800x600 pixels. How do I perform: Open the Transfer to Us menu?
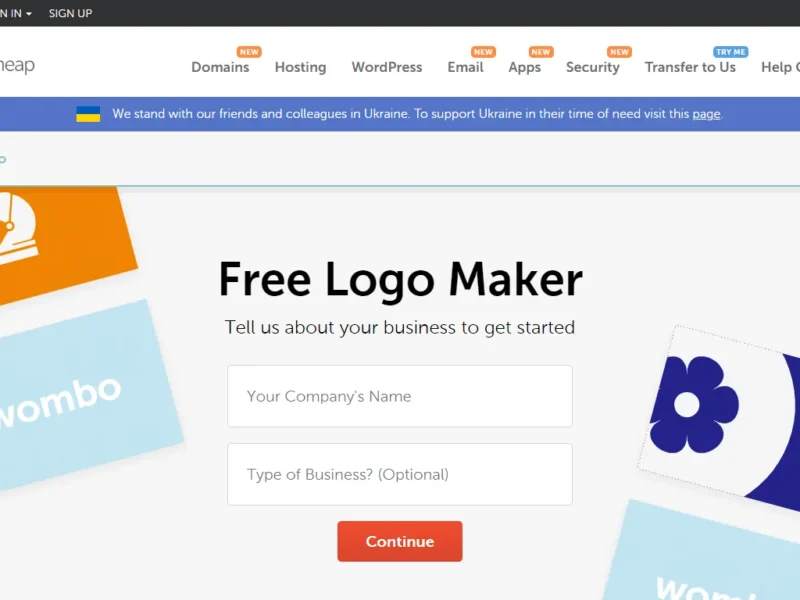click(690, 67)
